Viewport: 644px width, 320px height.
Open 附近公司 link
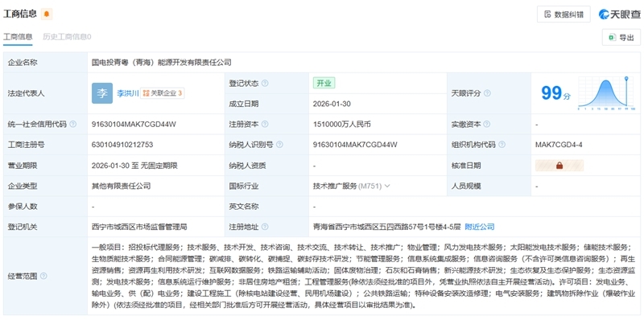pyautogui.click(x=480, y=227)
